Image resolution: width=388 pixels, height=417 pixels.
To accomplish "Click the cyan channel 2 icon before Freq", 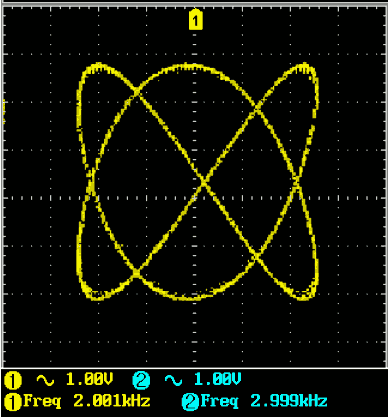I will [x=190, y=402].
